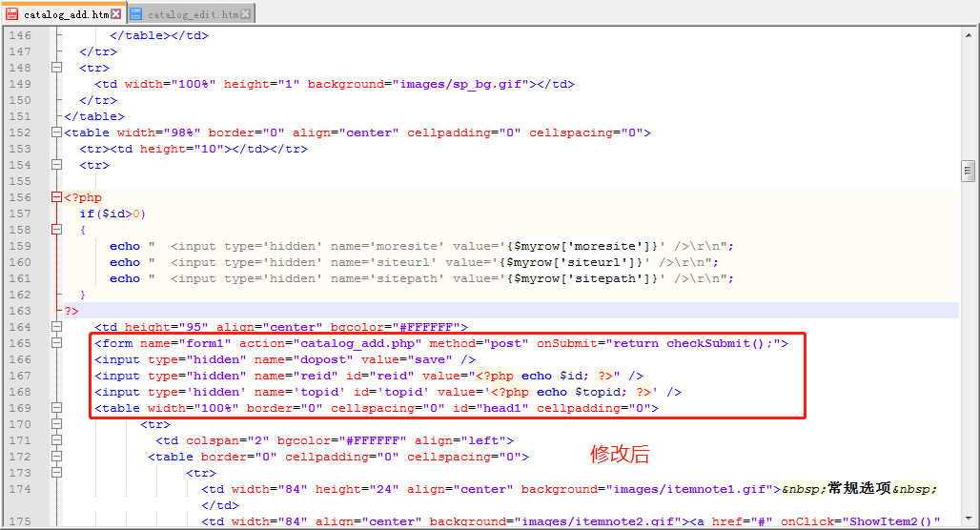
Task: Collapse the table fold at line 169
Action: click(x=56, y=408)
